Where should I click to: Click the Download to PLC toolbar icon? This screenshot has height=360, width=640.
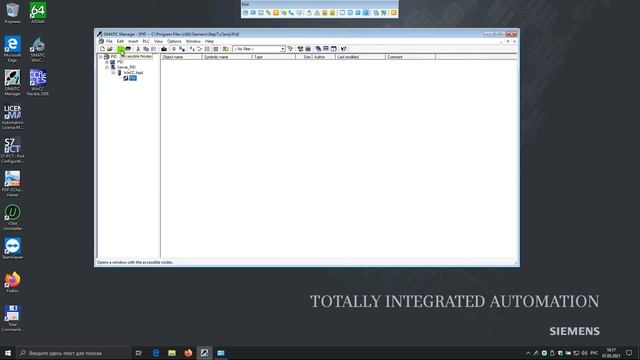click(x=164, y=49)
